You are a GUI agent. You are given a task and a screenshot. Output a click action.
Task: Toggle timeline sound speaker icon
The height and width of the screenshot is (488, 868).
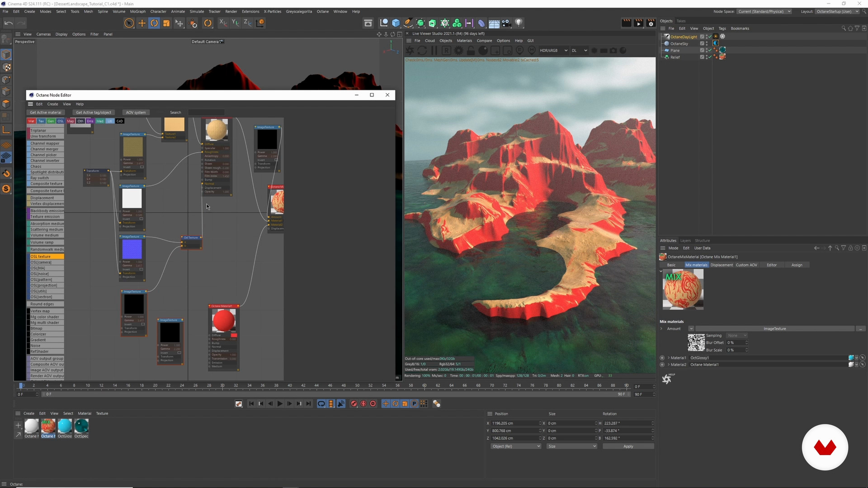(341, 404)
